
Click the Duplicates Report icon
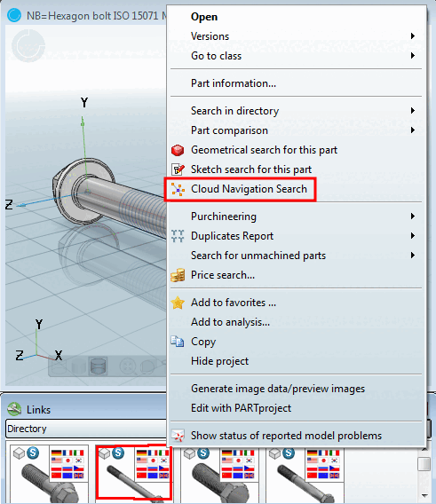click(x=178, y=236)
